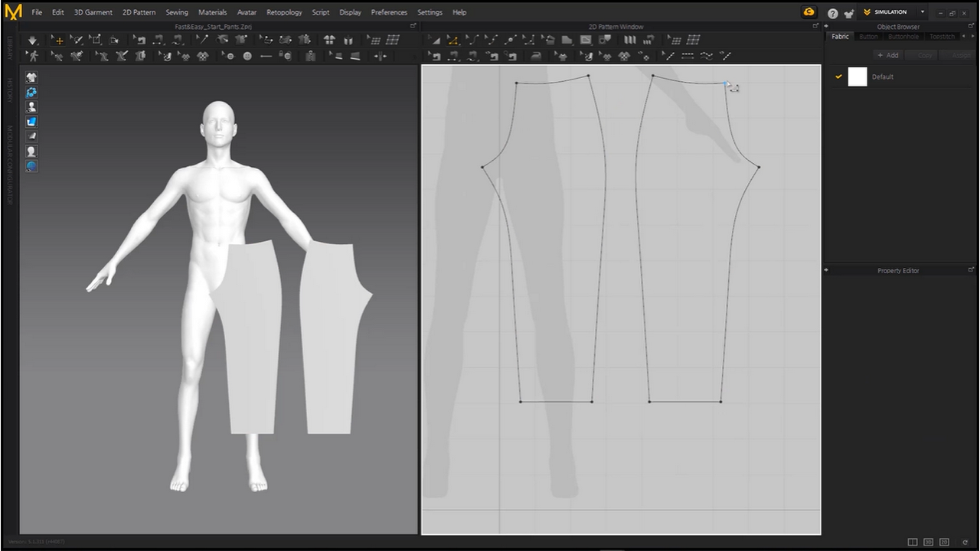Image resolution: width=980 pixels, height=551 pixels.
Task: Toggle the Default fabric checkmark
Action: tap(838, 77)
